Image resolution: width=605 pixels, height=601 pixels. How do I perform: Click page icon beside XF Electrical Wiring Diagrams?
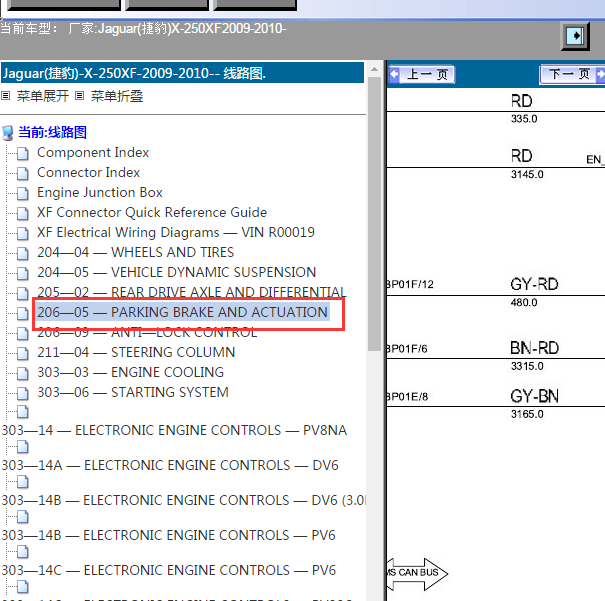click(23, 234)
